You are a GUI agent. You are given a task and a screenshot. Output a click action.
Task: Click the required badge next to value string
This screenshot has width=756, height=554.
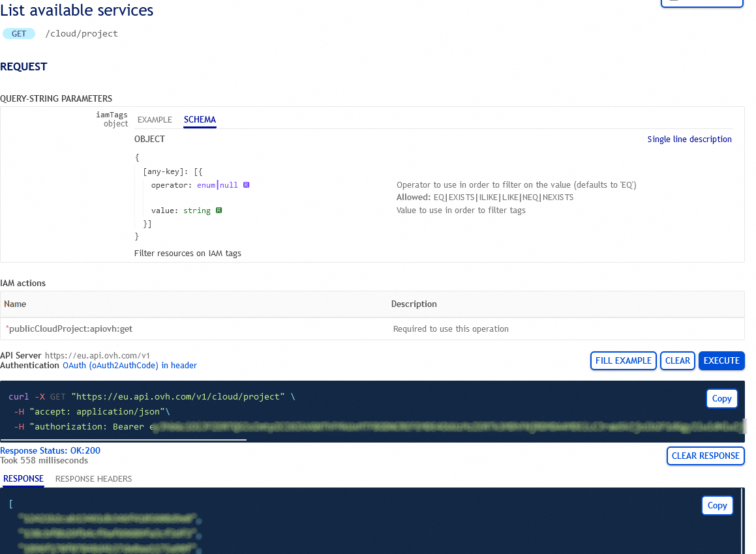click(x=219, y=210)
